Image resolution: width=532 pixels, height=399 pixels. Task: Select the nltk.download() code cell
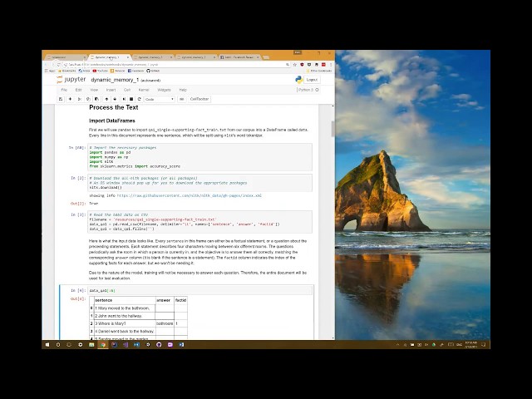(x=199, y=183)
